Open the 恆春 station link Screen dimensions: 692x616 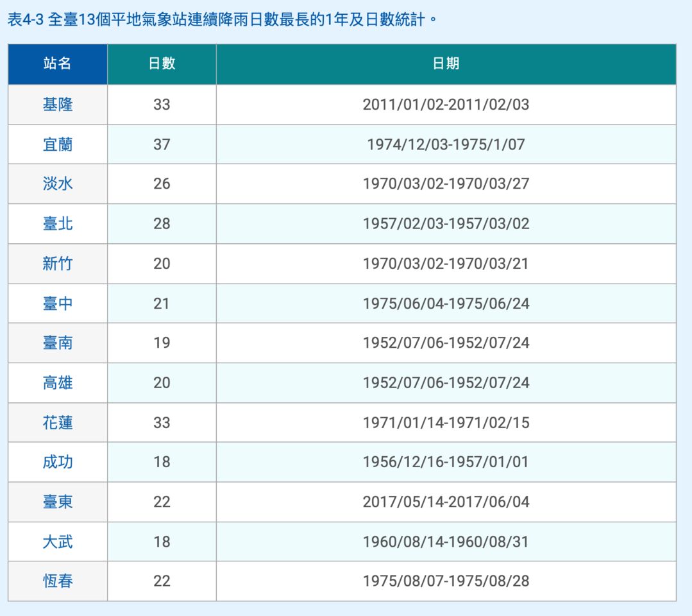58,581
